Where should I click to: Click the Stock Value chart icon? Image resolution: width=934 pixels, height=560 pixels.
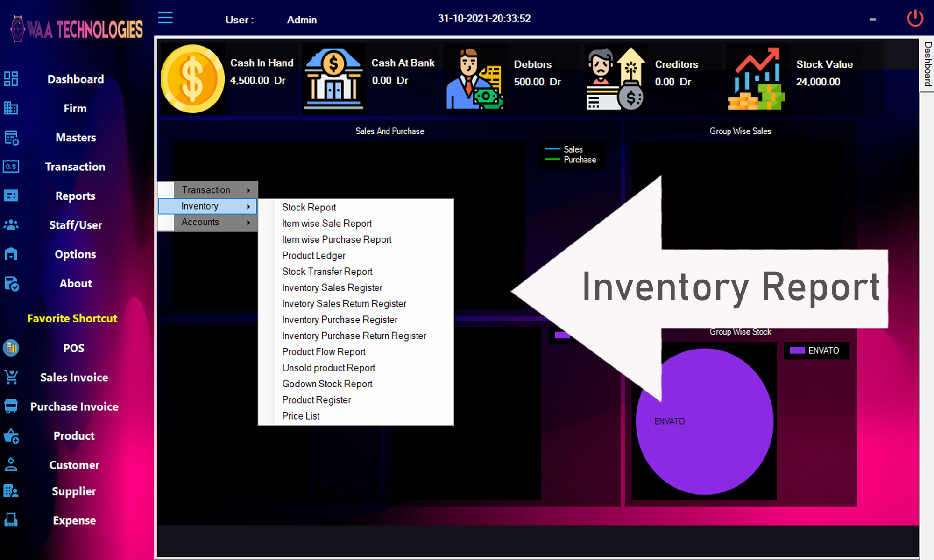[756, 79]
